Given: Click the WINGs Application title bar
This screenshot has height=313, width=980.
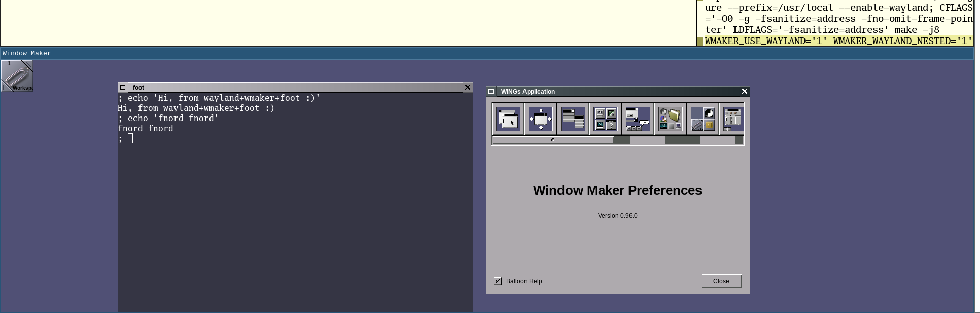Looking at the screenshot, I should pos(617,91).
